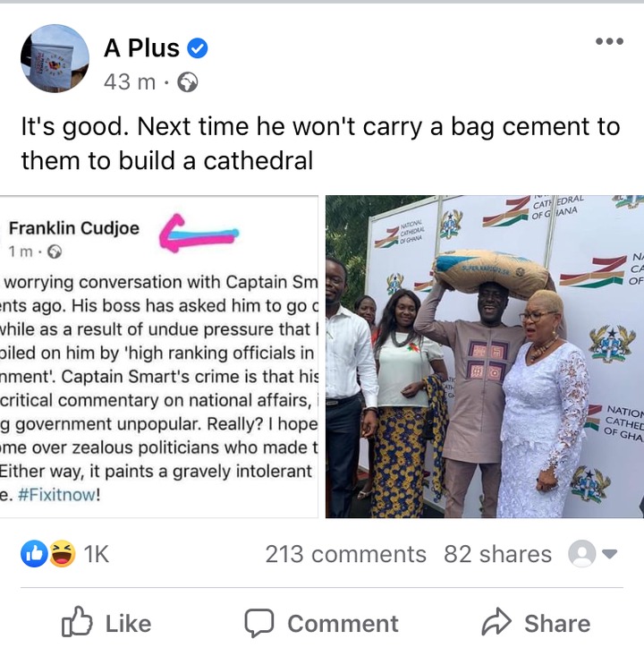Open the three-dot post options menu
Image resolution: width=644 pixels, height=656 pixels.
tap(610, 41)
